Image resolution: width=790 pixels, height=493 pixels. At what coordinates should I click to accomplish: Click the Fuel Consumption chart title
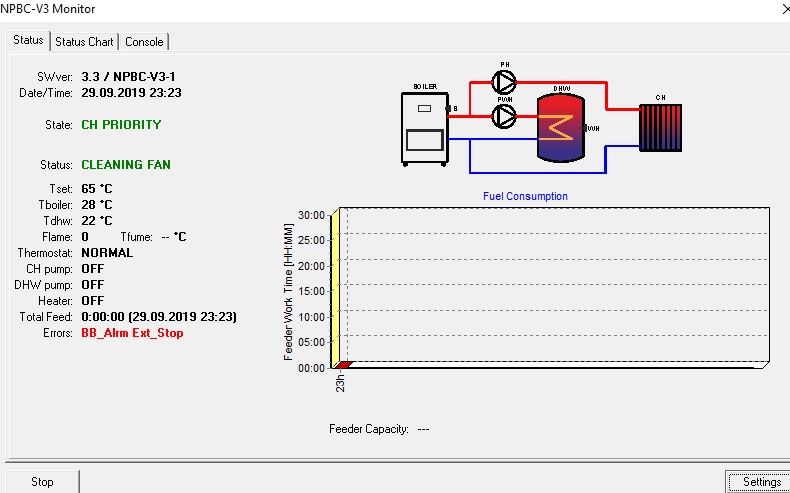[525, 197]
